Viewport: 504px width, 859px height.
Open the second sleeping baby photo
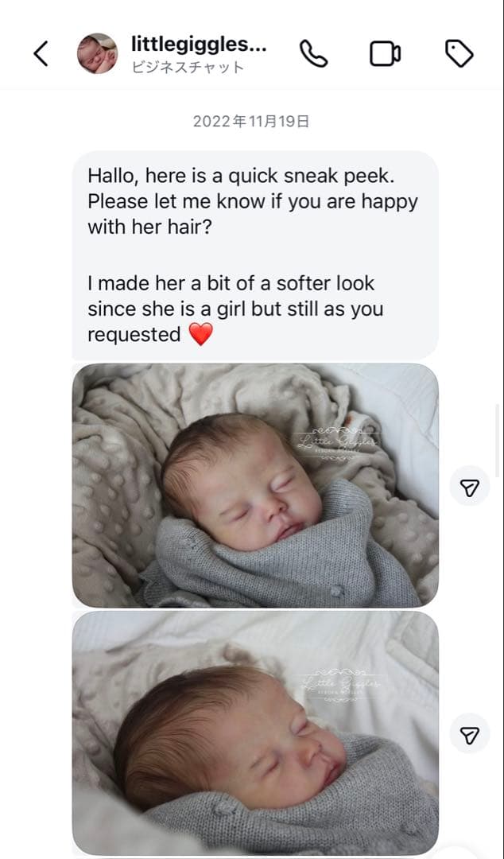(255, 733)
